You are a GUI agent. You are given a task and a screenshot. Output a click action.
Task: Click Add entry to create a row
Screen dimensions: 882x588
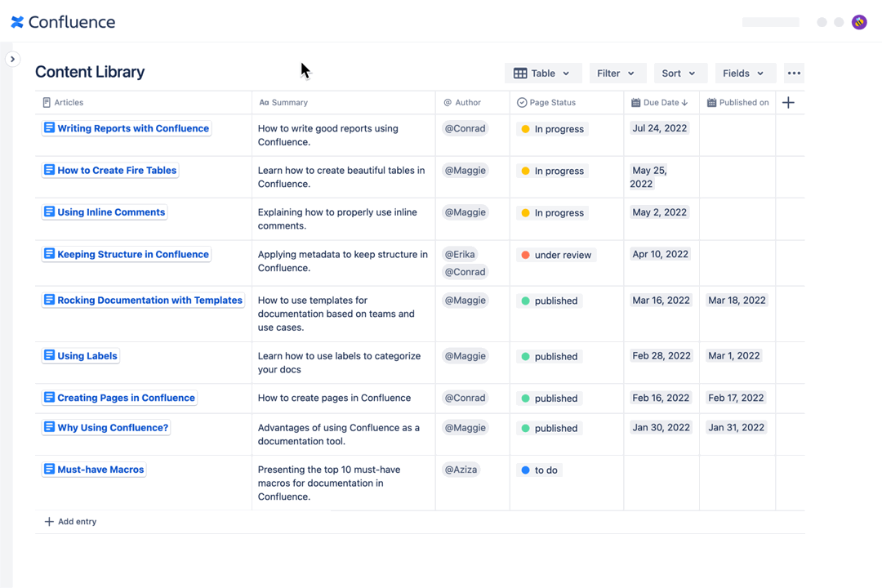click(70, 521)
